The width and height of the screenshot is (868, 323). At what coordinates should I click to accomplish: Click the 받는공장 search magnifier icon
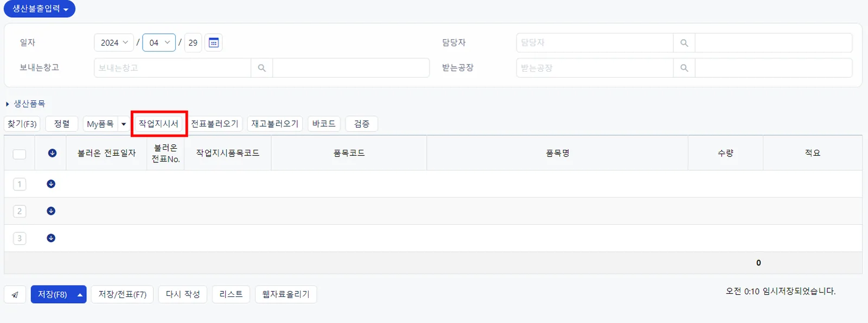(684, 68)
